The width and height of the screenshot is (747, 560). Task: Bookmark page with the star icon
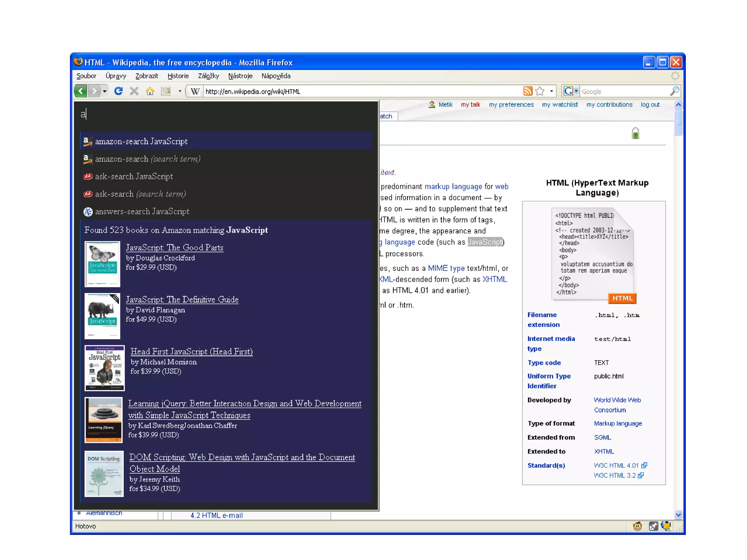pyautogui.click(x=540, y=91)
